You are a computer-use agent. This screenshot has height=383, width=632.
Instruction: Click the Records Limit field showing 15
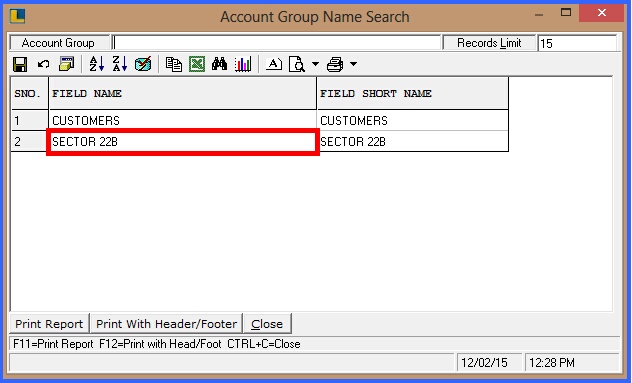click(x=577, y=43)
